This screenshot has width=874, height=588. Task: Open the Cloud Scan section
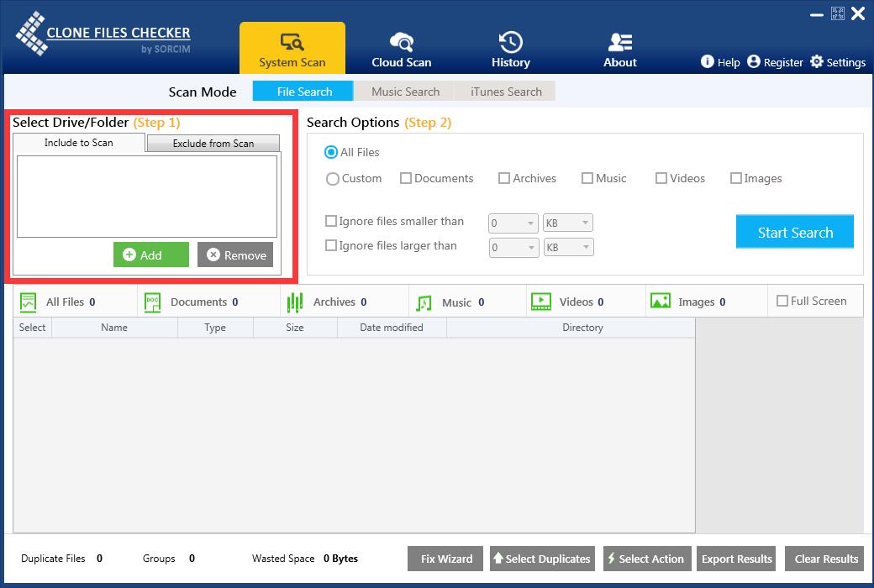[x=401, y=49]
